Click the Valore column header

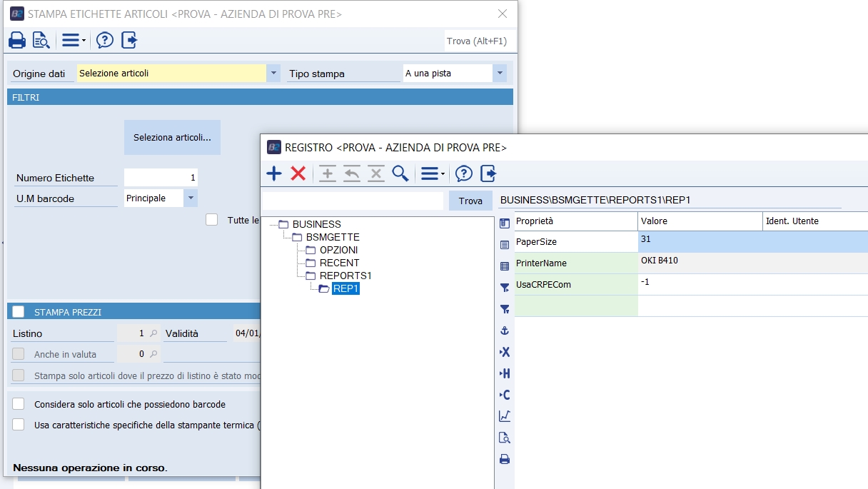point(700,221)
